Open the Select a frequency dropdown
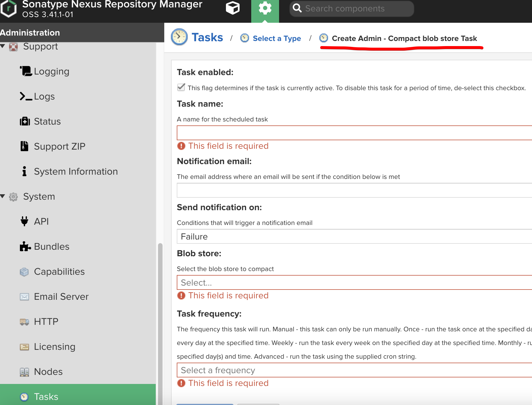This screenshot has height=405, width=532. coord(354,370)
